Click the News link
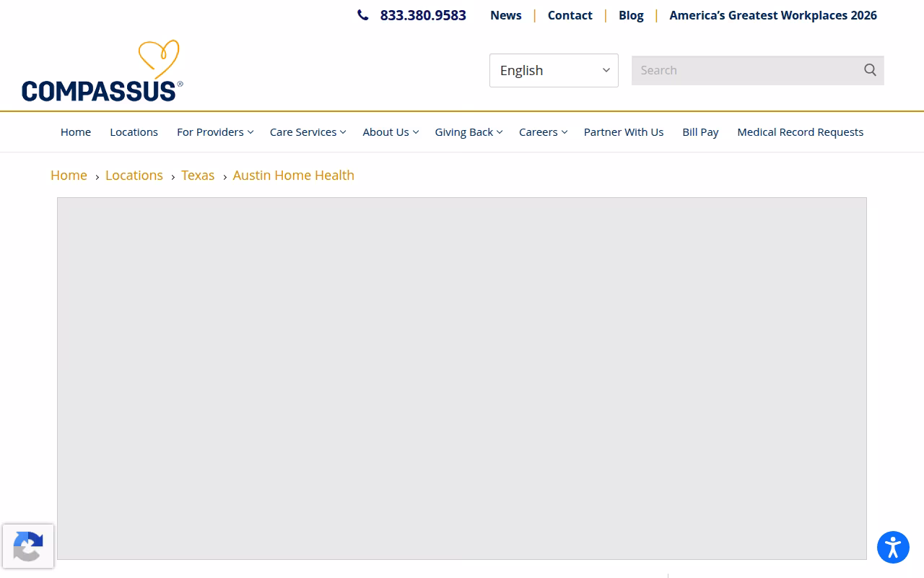This screenshot has height=578, width=924. click(x=506, y=15)
